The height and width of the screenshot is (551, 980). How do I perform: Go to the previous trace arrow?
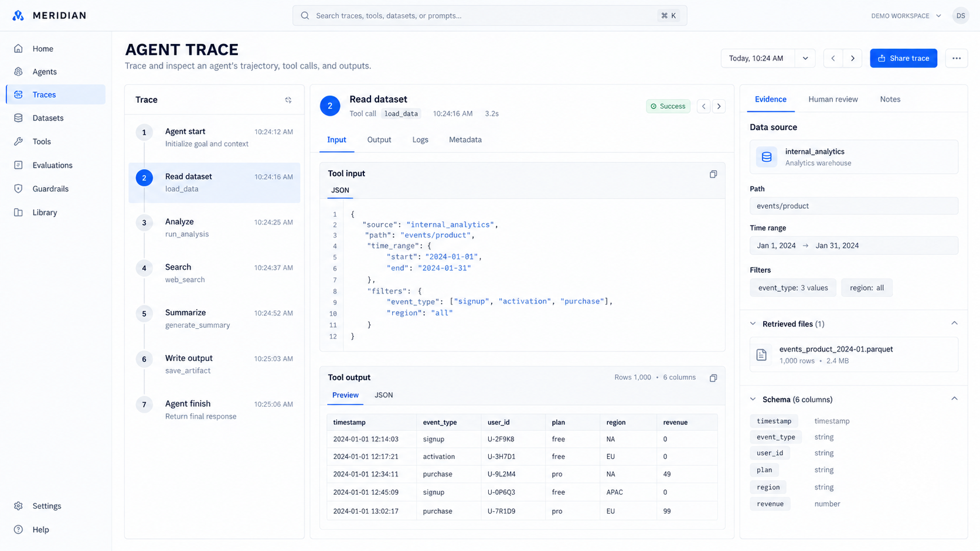[x=833, y=58]
